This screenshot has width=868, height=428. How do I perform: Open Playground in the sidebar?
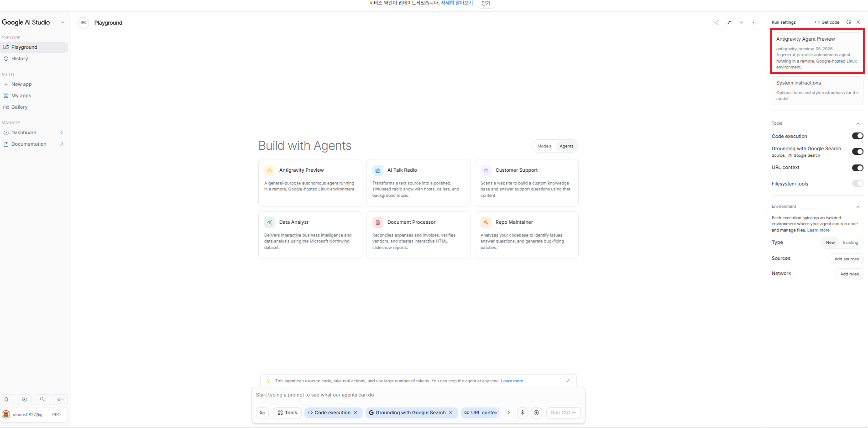click(34, 47)
